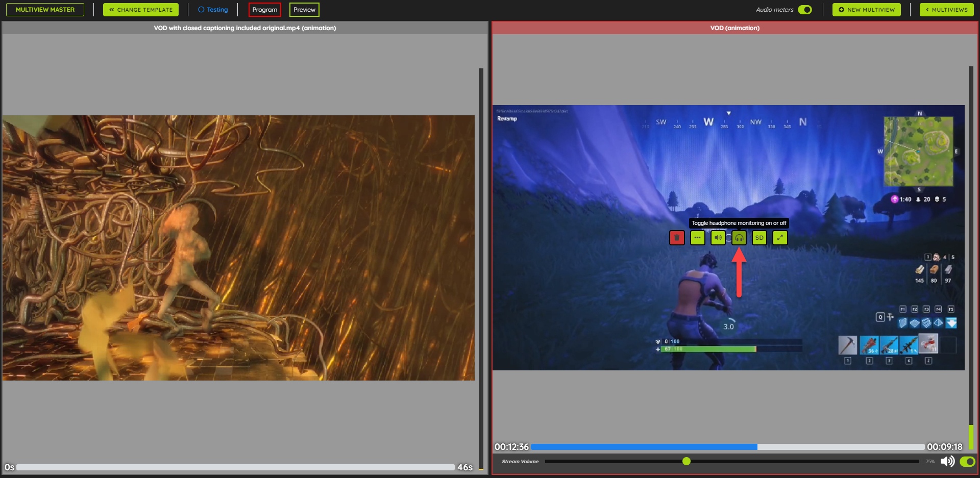Click the 46s duration label
Screen dimensions: 980x478
click(465, 467)
